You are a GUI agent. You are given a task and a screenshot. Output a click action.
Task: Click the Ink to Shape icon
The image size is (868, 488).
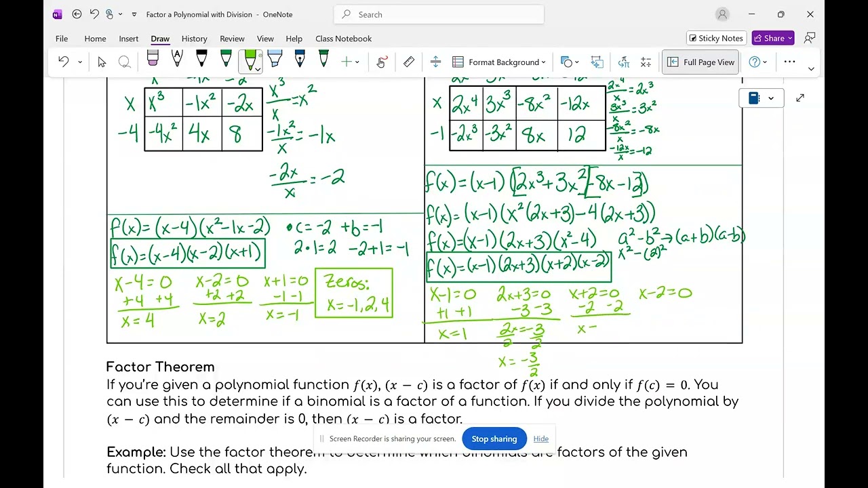(x=597, y=62)
